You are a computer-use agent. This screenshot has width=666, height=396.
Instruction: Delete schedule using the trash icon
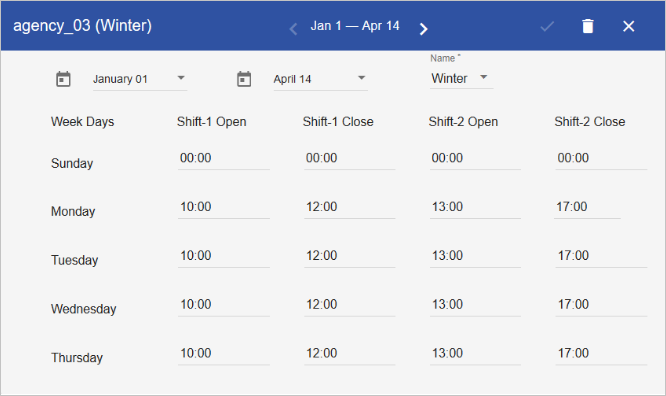(588, 26)
